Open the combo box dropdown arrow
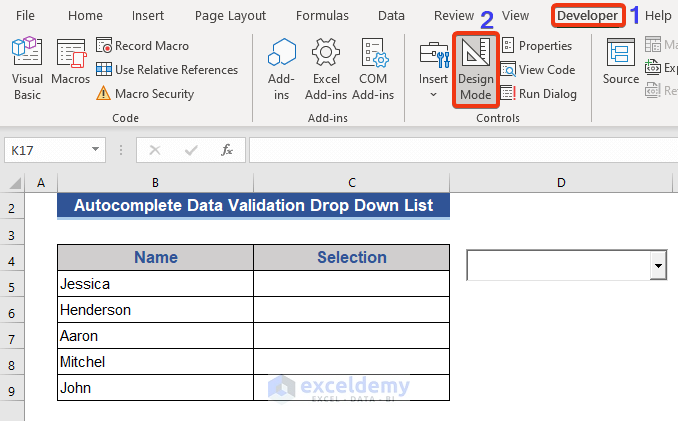This screenshot has height=421, width=678. (x=658, y=265)
